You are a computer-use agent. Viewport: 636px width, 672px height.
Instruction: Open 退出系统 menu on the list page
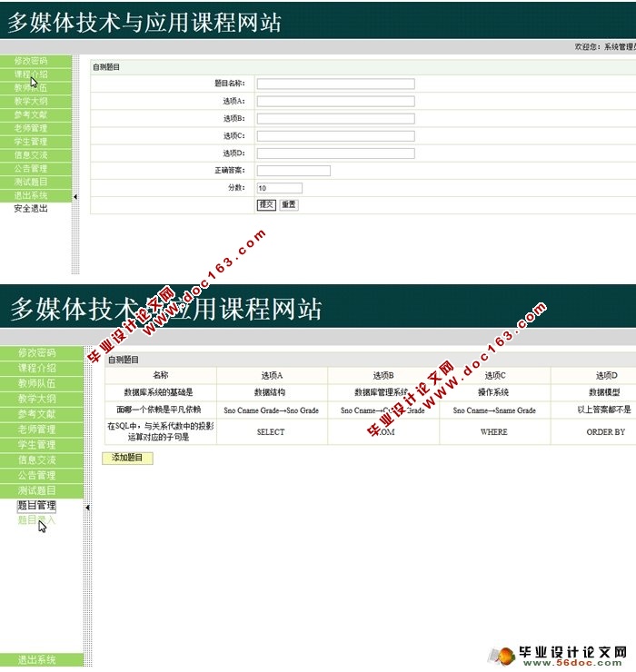[x=42, y=659]
